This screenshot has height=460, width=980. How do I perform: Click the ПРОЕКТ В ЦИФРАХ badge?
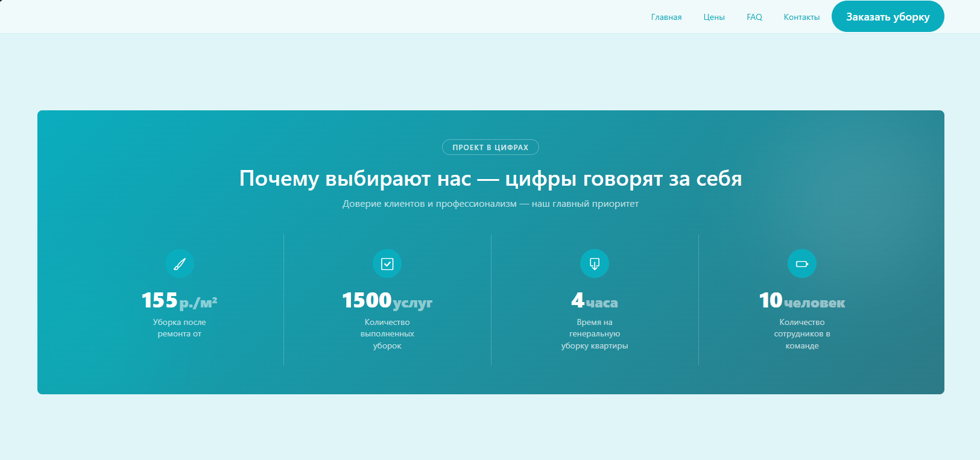pyautogui.click(x=490, y=148)
